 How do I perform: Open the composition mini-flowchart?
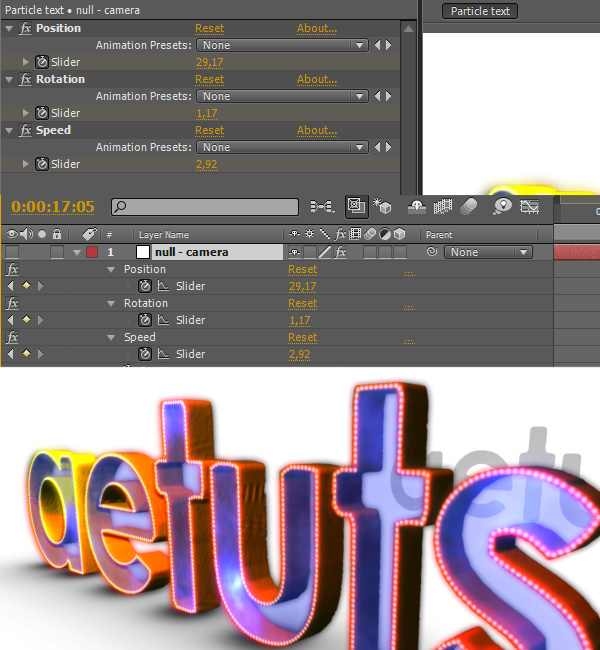coord(322,206)
